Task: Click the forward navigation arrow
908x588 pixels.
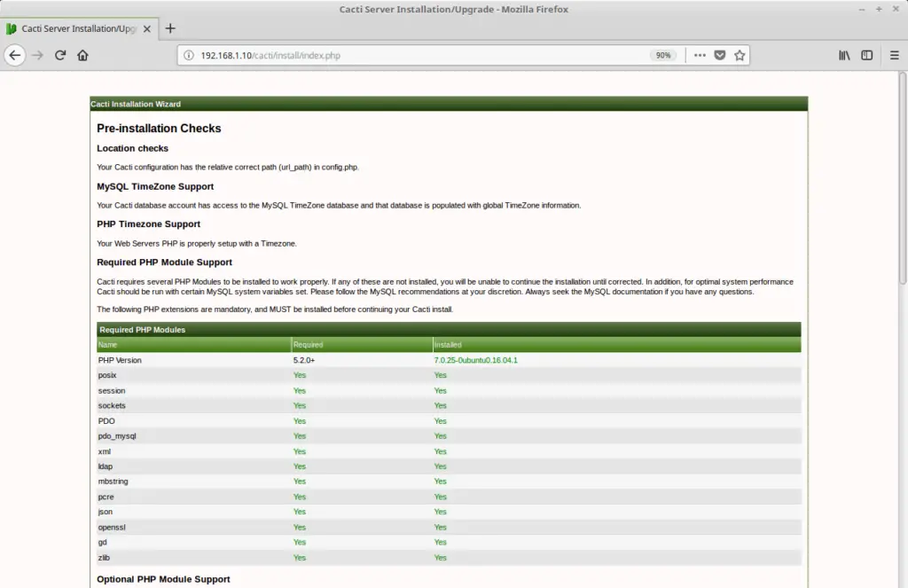Action: pos(37,56)
